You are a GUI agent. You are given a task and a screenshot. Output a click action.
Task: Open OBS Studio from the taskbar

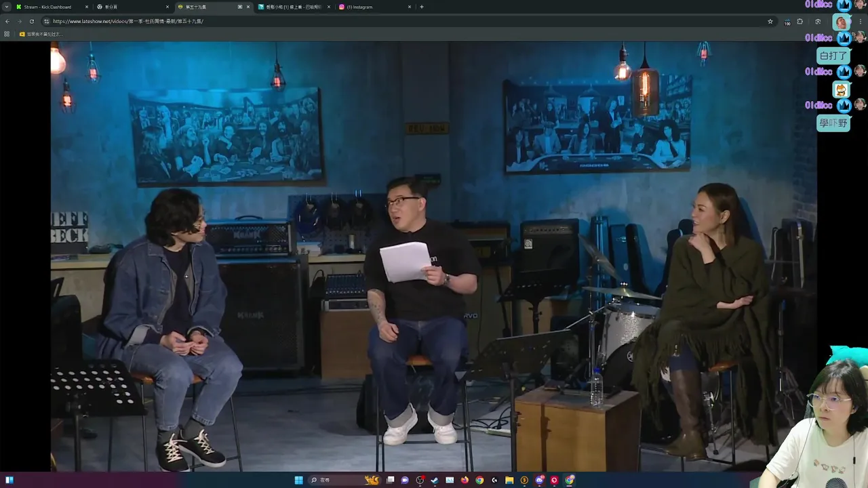click(420, 480)
